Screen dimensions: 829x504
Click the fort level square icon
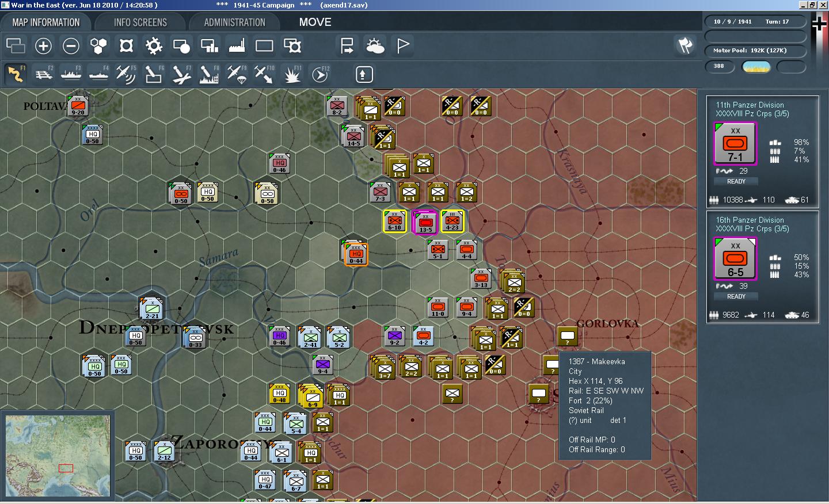[126, 45]
